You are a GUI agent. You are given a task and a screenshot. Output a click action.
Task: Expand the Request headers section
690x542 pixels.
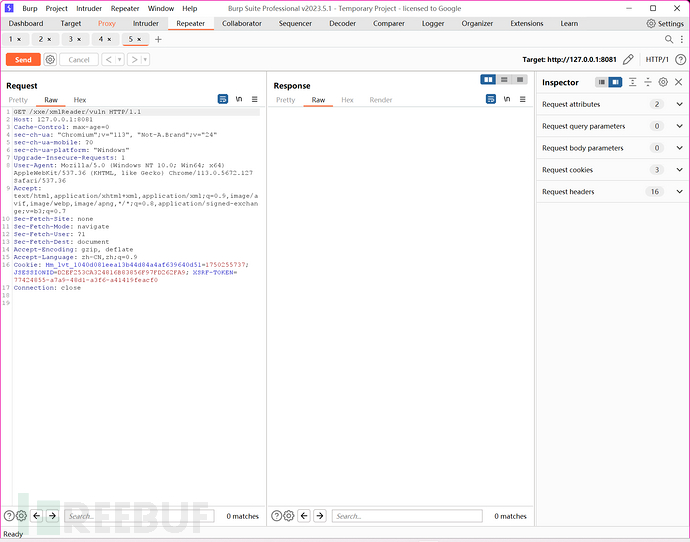point(680,192)
